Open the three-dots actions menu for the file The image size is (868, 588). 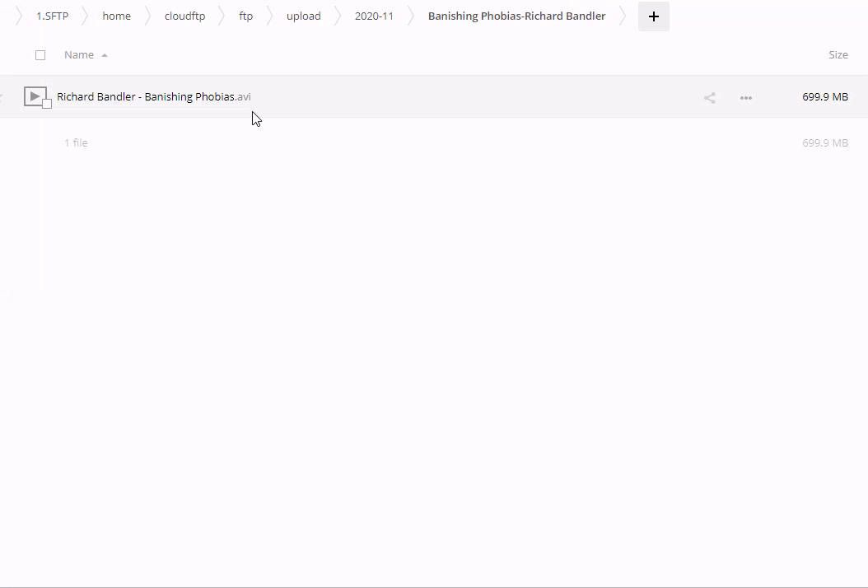point(745,97)
